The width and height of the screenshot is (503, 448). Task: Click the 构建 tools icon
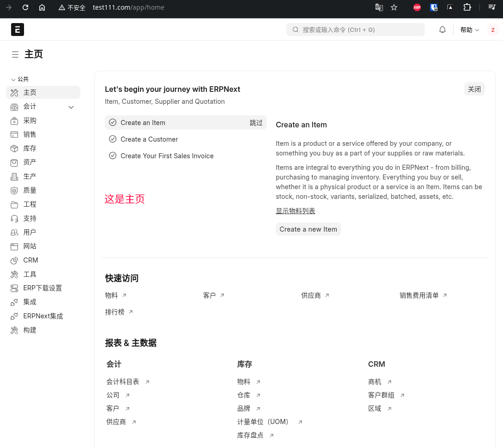pos(14,330)
